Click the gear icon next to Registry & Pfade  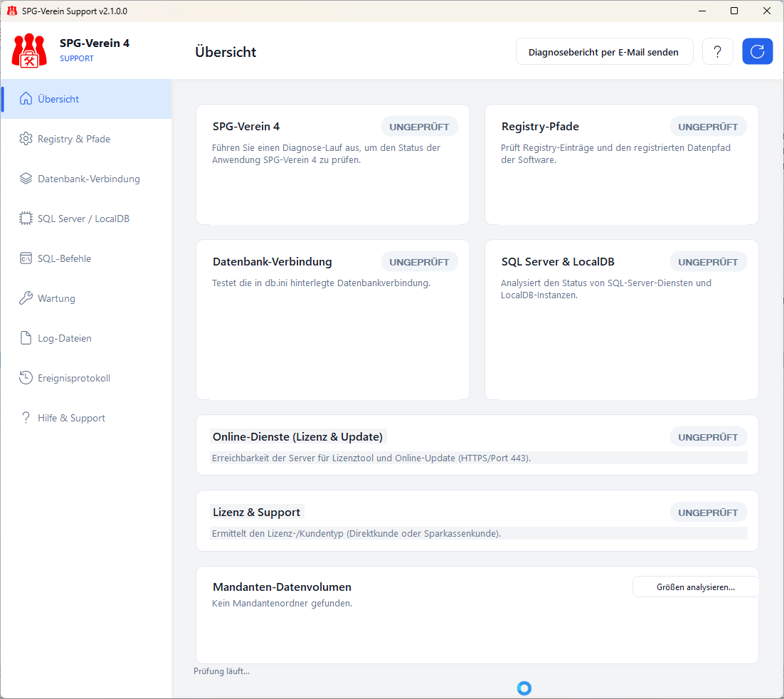(26, 139)
